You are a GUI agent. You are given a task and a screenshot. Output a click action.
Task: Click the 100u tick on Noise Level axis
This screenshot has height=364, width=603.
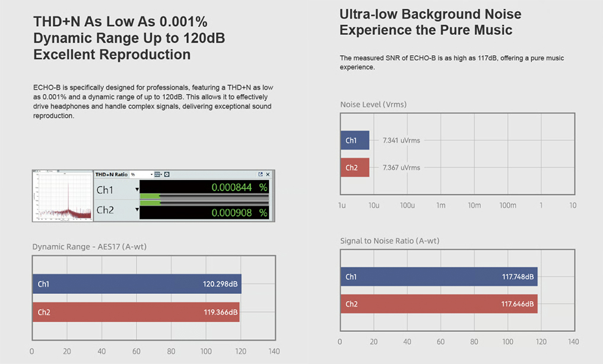tap(407, 206)
